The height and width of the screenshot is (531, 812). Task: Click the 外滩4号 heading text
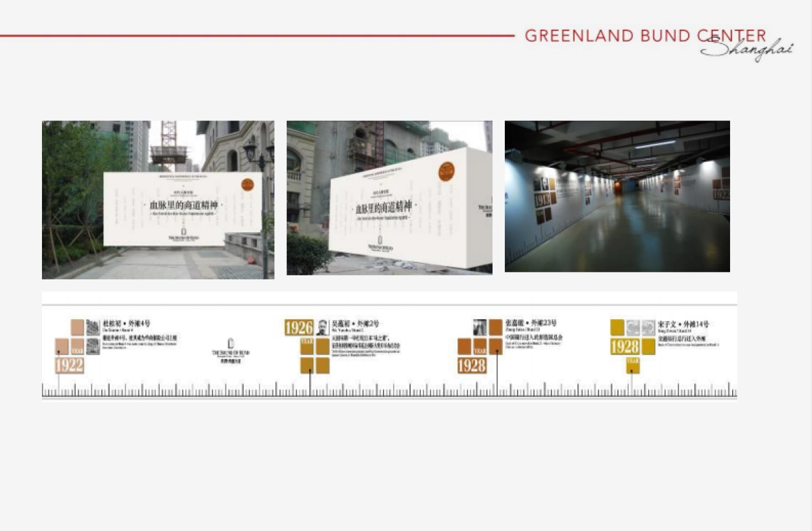127,323
